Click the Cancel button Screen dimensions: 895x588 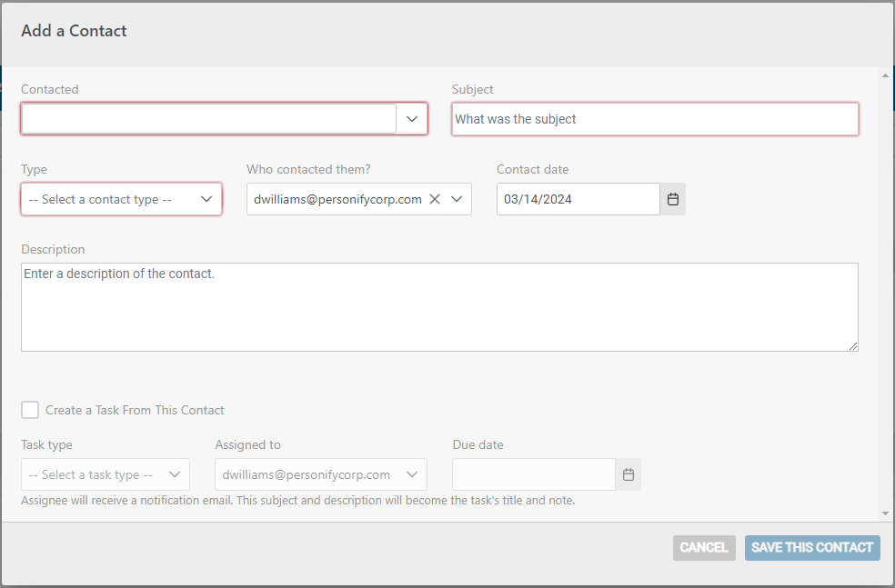tap(704, 547)
